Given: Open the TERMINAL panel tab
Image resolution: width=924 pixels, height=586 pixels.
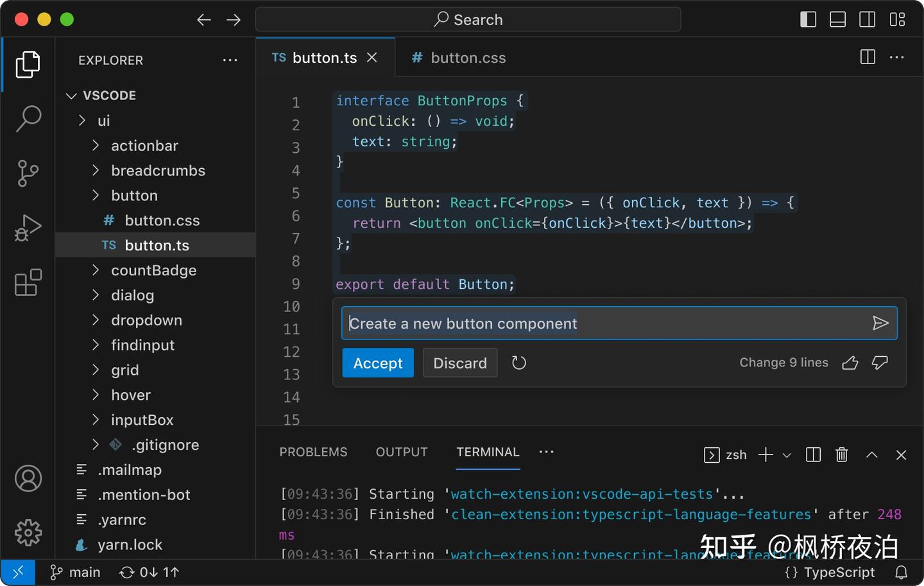Looking at the screenshot, I should pyautogui.click(x=488, y=452).
